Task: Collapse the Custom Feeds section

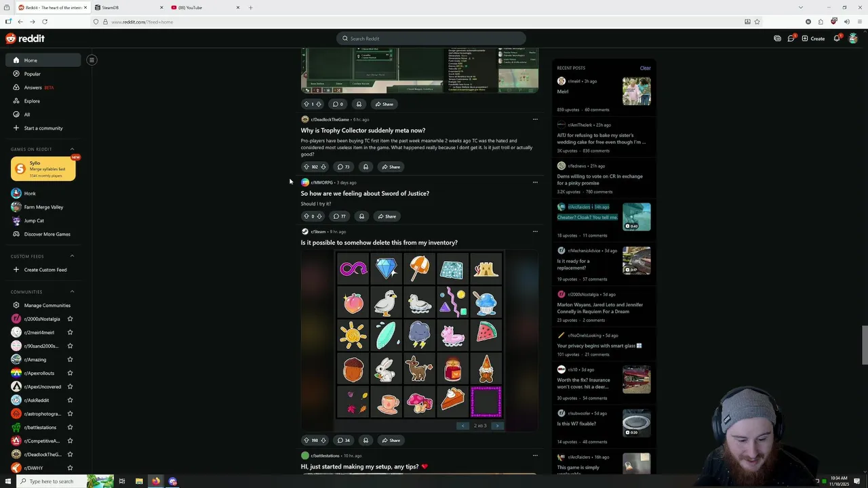Action: tap(73, 256)
